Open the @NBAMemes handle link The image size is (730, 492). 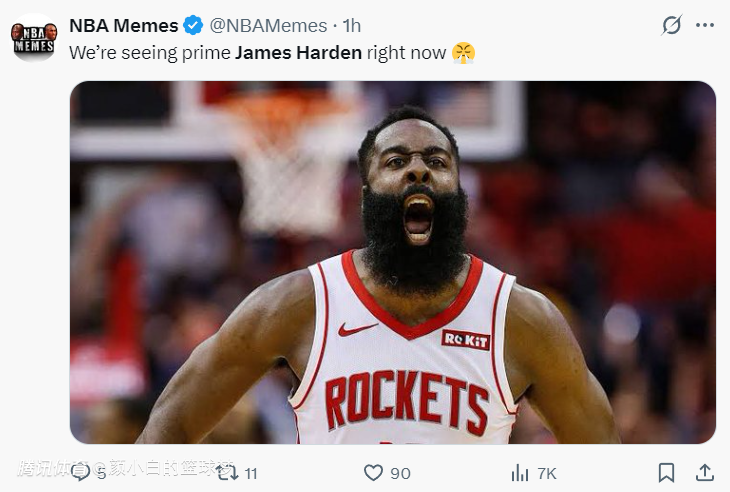click(x=267, y=26)
